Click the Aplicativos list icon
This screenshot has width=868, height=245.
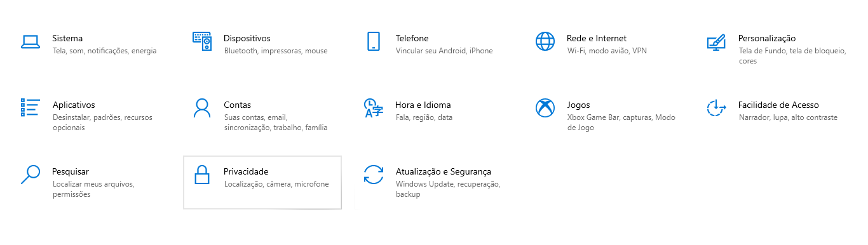[x=30, y=108]
